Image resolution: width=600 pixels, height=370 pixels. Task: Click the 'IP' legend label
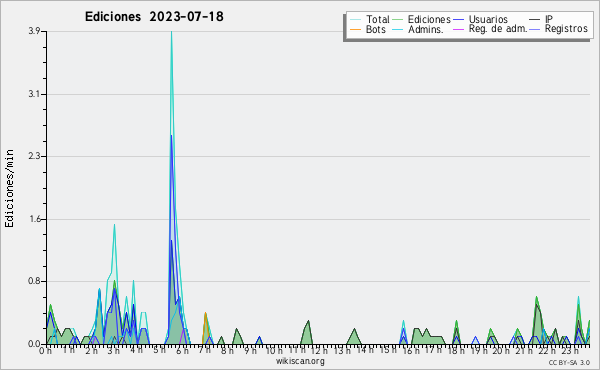549,19
